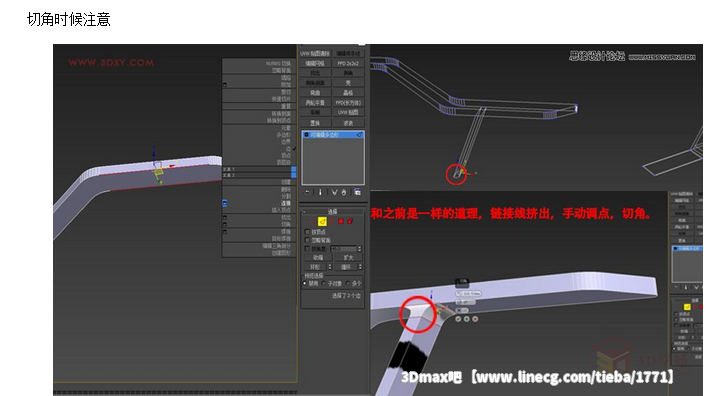This screenshot has width=713, height=396.
Task: Open settings box icon beside 挤出 menu entry
Action: click(225, 217)
